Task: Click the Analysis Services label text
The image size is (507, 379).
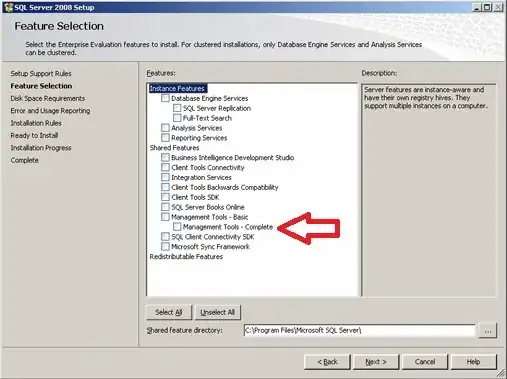Action: pyautogui.click(x=197, y=128)
